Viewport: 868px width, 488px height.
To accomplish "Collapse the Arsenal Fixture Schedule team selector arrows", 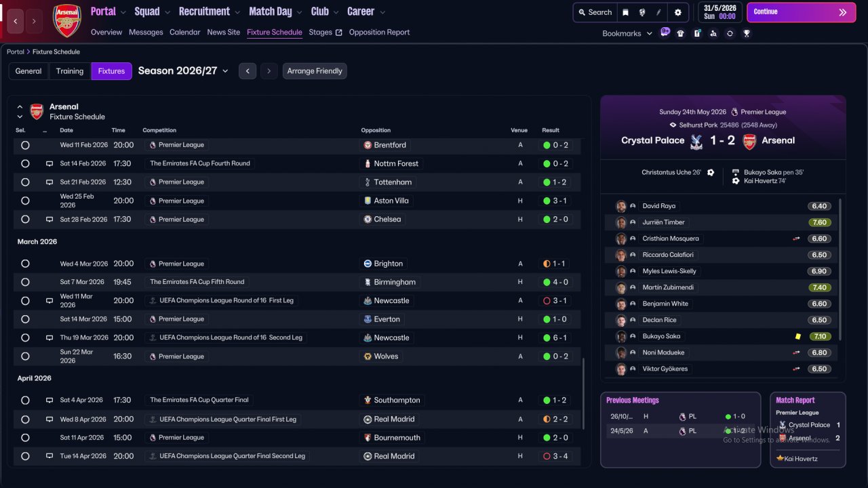I will click(20, 112).
